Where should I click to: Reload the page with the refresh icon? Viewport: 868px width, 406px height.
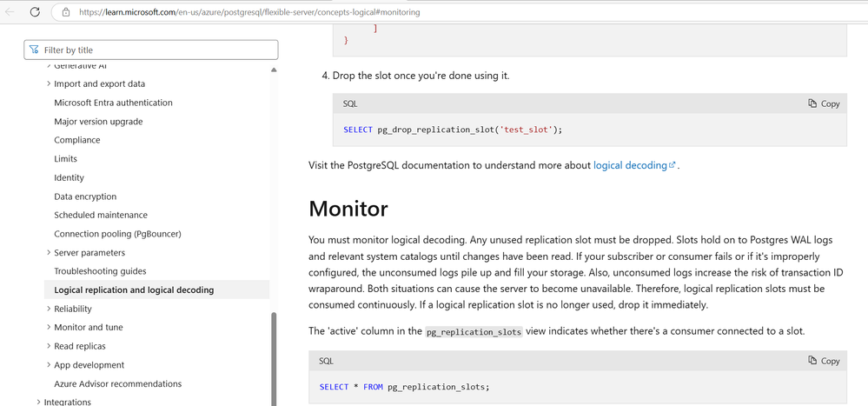pyautogui.click(x=35, y=11)
